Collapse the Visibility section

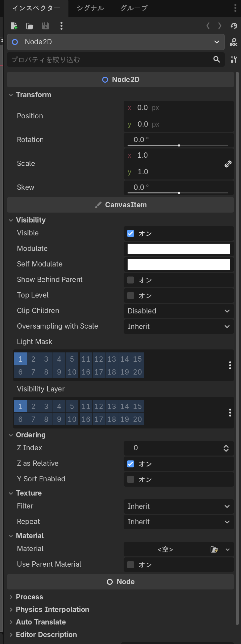(11, 220)
